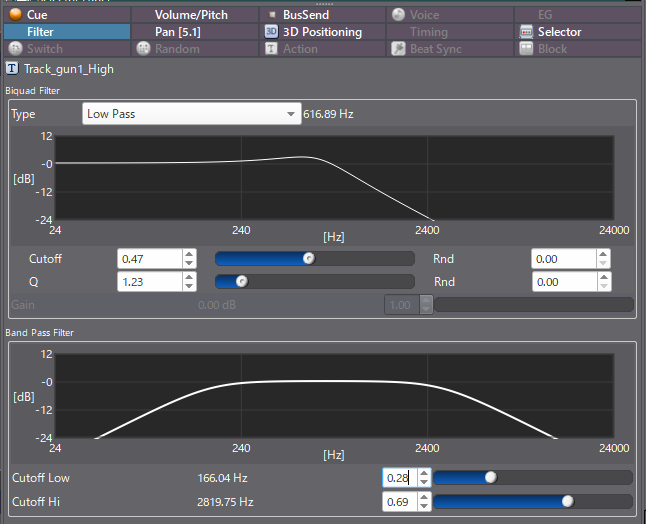646x524 pixels.
Task: Click the Voice tab icon
Action: click(x=398, y=14)
